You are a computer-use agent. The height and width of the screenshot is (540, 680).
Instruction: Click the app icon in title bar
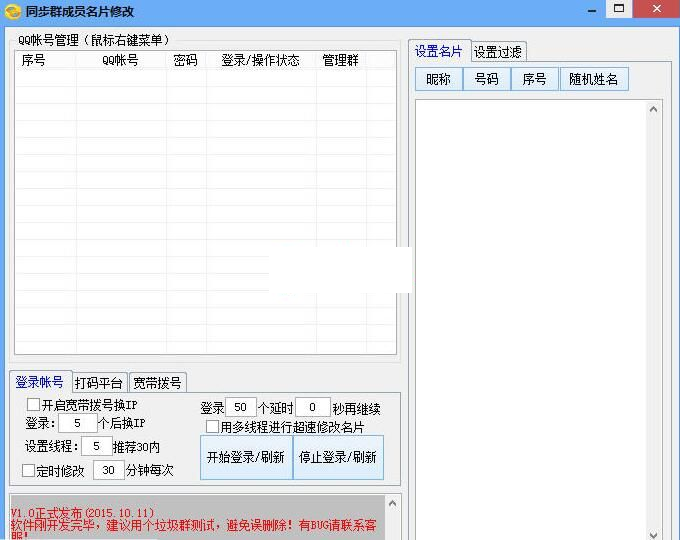click(x=12, y=12)
